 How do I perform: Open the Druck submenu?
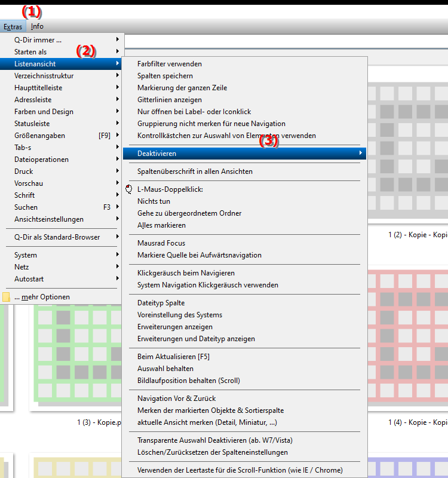pos(61,171)
